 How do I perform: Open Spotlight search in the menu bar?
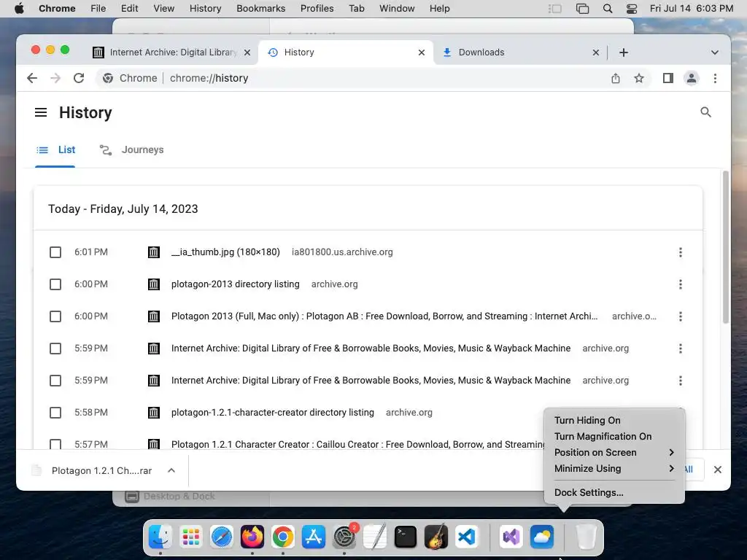[x=608, y=9]
